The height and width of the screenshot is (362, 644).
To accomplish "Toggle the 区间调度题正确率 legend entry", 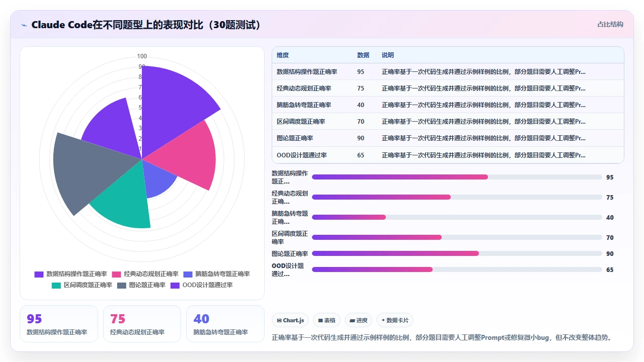I will pos(82,285).
